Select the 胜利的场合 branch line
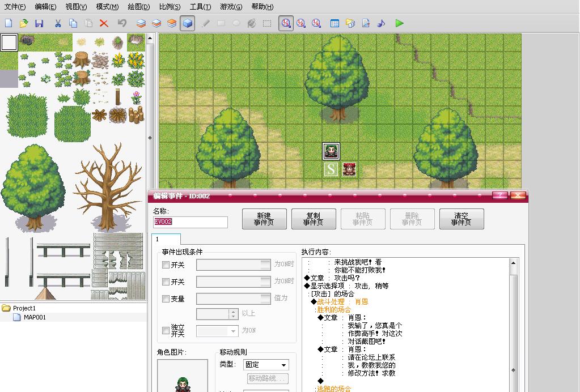 (x=333, y=310)
